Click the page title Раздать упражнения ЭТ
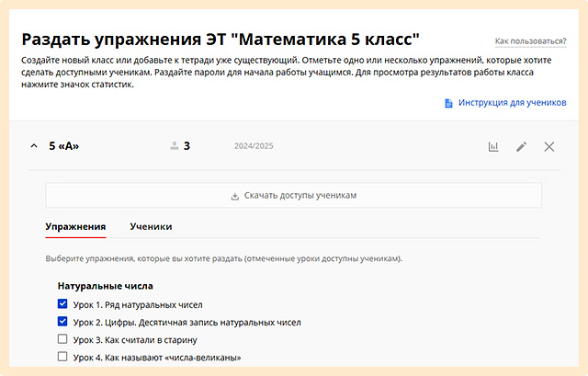Image resolution: width=588 pixels, height=376 pixels. (x=220, y=40)
